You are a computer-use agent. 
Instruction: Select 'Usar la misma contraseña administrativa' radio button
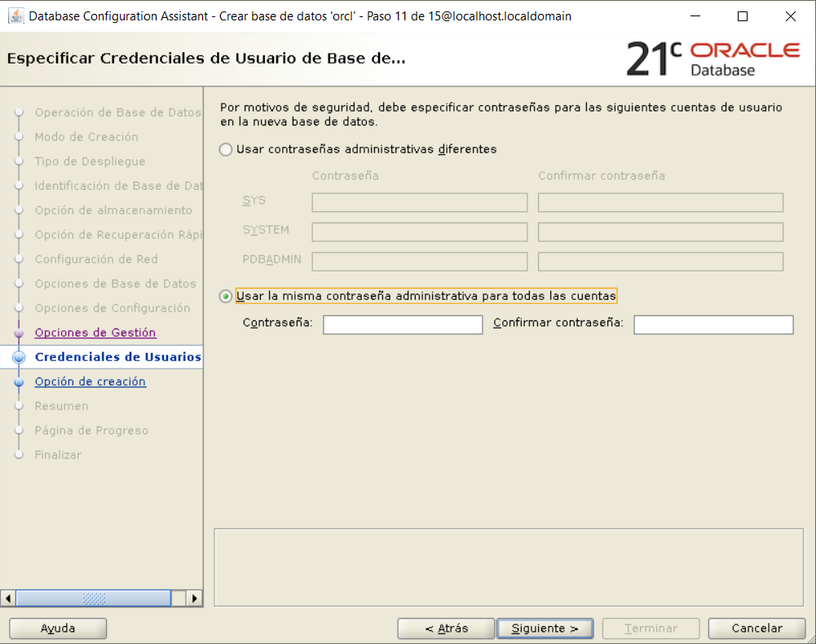[225, 296]
